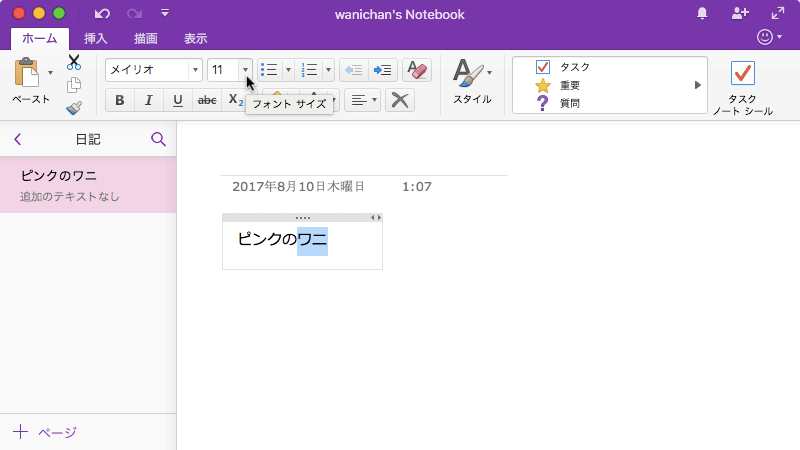Toggle strikethrough formatting
Screen dimensions: 800x450
[207, 100]
